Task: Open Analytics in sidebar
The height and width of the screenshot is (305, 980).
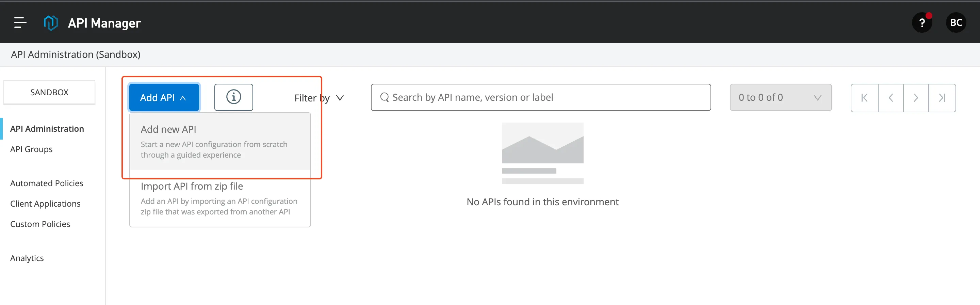Action: pyautogui.click(x=27, y=258)
